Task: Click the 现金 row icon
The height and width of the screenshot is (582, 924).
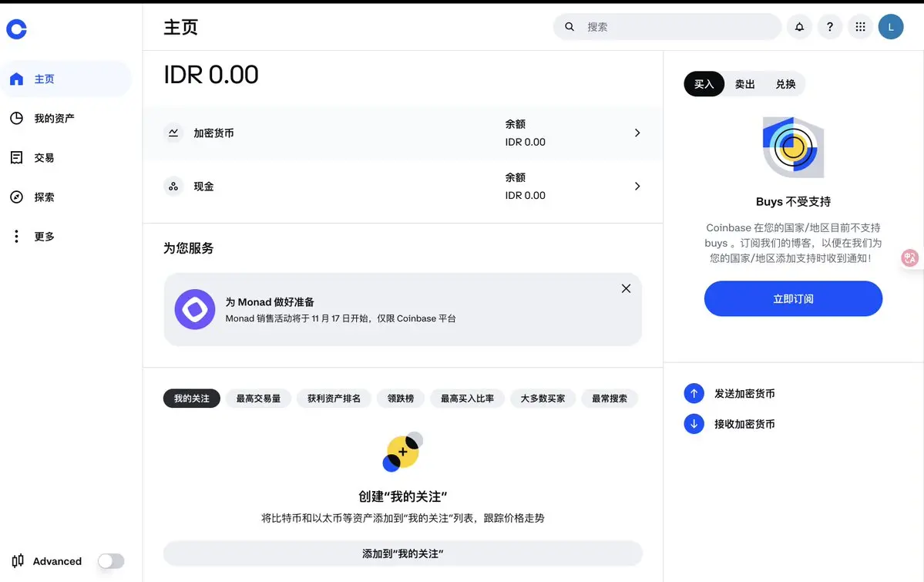Action: 173,187
